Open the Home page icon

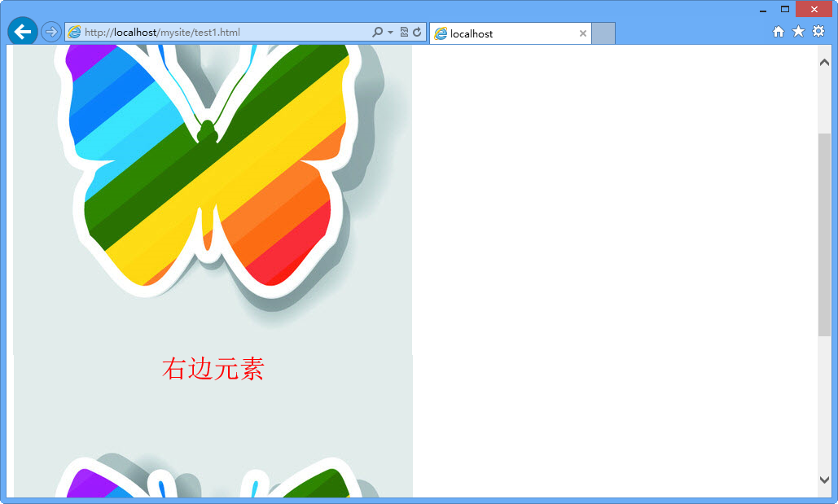coord(779,32)
